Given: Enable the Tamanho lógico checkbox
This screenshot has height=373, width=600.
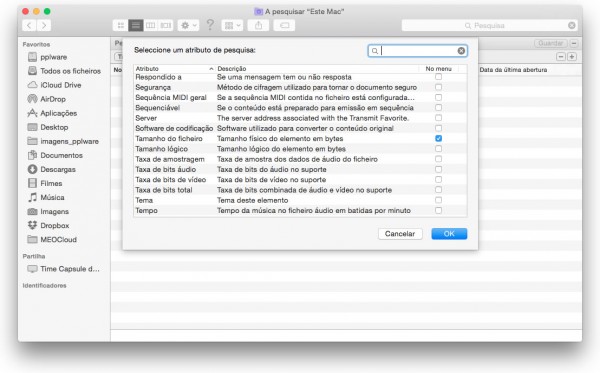Looking at the screenshot, I should pos(439,149).
